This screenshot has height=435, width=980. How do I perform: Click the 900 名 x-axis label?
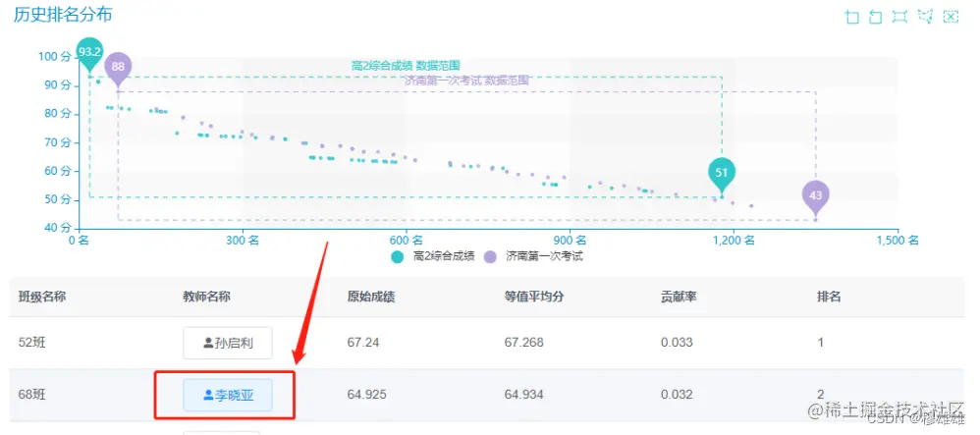click(570, 240)
